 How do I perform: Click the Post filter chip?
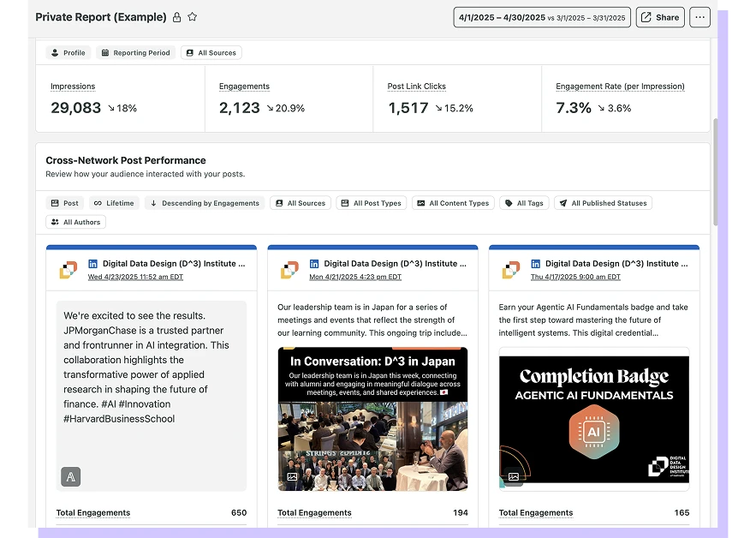(64, 203)
